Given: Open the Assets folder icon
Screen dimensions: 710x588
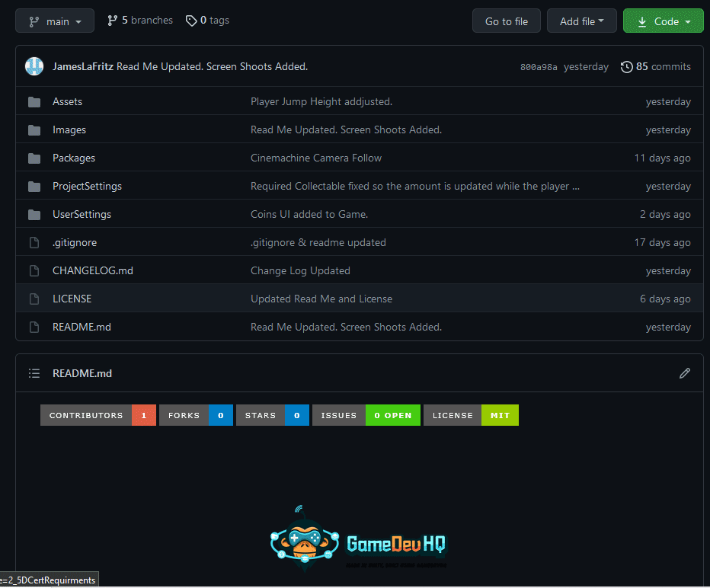Looking at the screenshot, I should (x=34, y=101).
